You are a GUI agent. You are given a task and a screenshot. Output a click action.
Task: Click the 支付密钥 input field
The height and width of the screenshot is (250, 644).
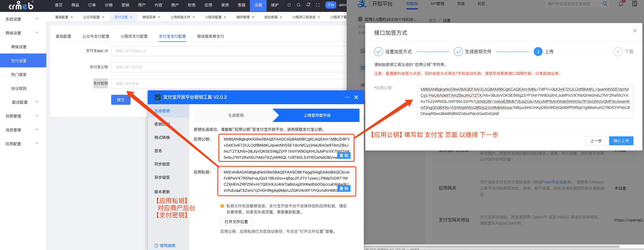[x=229, y=84]
